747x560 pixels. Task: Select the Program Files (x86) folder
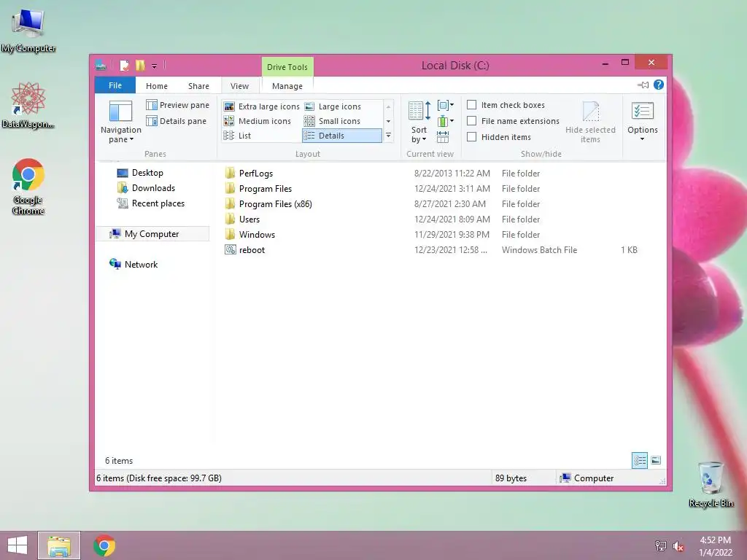(x=275, y=204)
